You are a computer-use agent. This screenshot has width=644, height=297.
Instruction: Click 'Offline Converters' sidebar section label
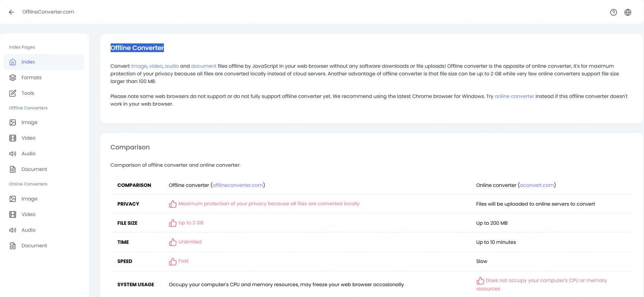[x=28, y=108]
